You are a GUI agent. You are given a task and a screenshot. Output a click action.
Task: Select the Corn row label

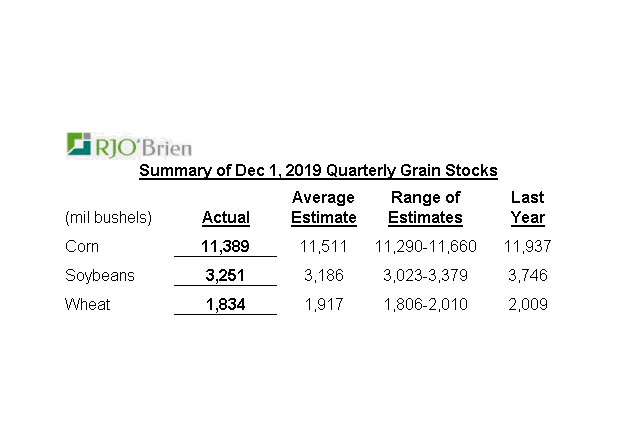pyautogui.click(x=81, y=246)
